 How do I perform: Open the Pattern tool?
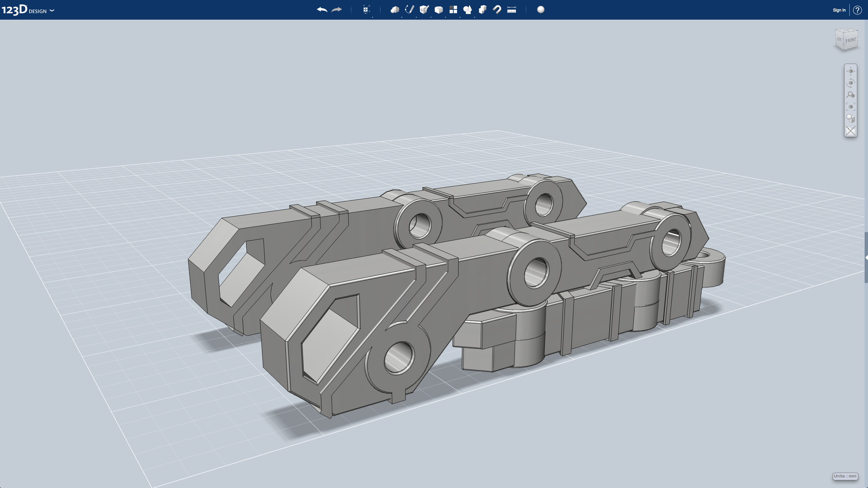(x=453, y=10)
